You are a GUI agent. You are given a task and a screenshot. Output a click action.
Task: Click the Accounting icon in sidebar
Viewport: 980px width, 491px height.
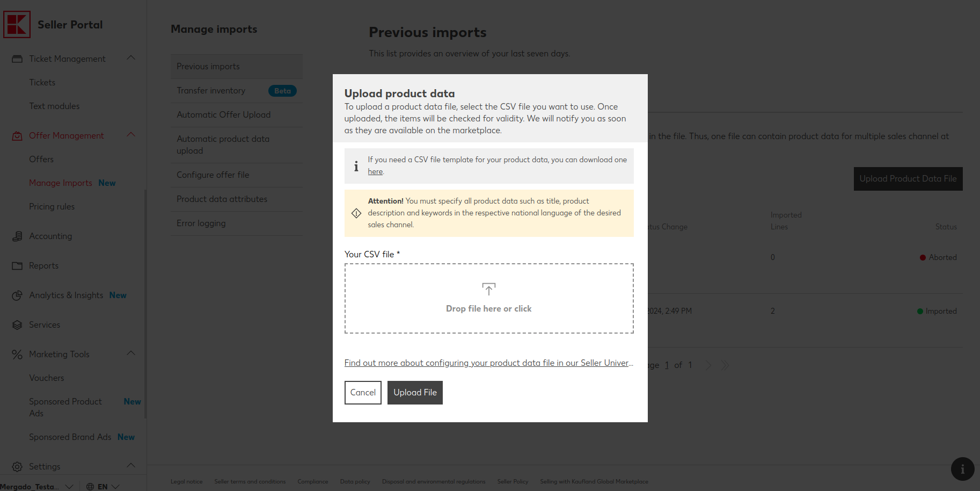(x=17, y=236)
